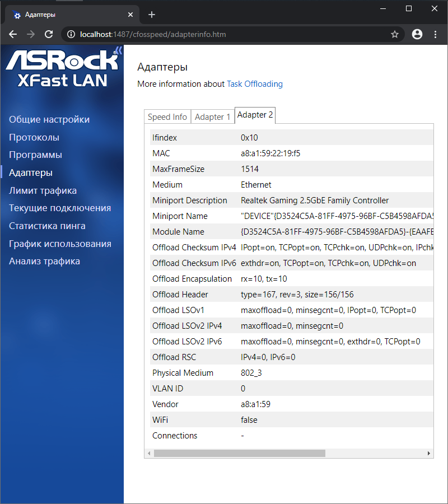
Task: Open the Chrome three-dot menu
Action: (436, 34)
